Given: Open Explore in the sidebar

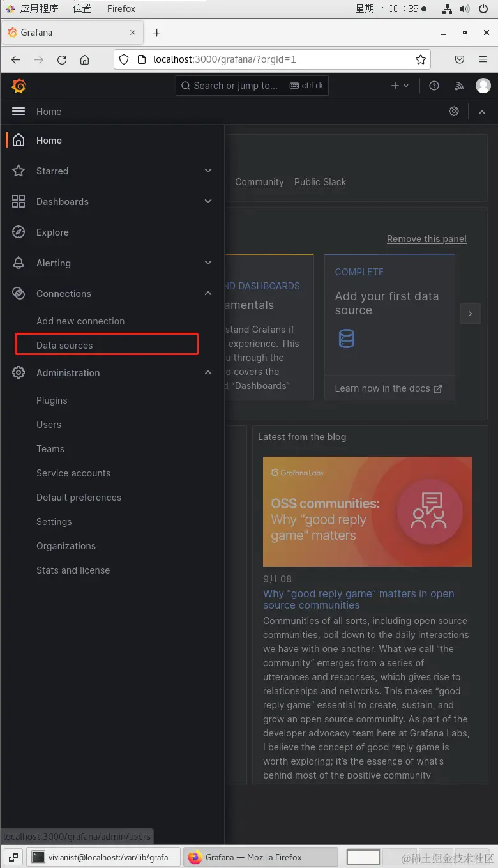Looking at the screenshot, I should [x=52, y=232].
